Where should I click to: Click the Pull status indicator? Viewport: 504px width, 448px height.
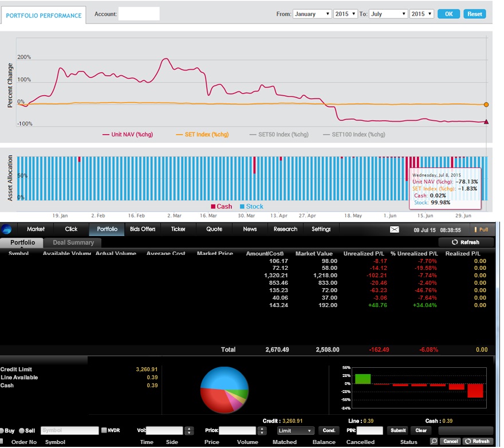pyautogui.click(x=481, y=229)
